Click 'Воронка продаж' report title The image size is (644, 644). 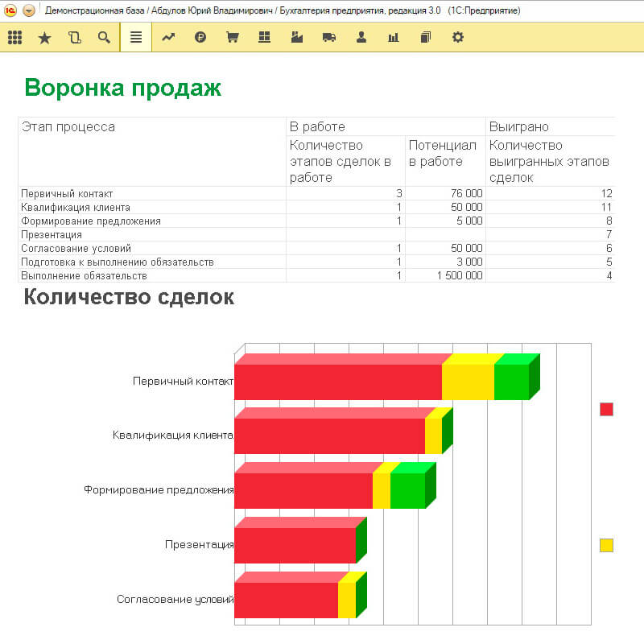(123, 88)
